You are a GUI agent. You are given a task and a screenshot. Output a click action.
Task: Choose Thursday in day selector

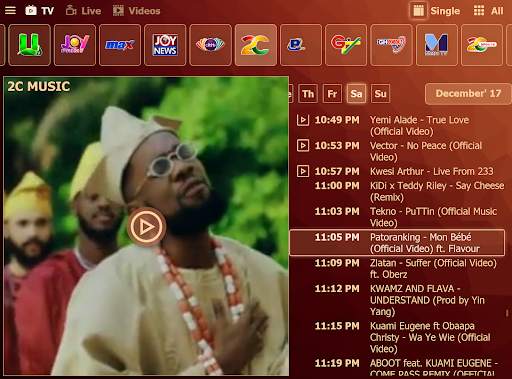pyautogui.click(x=308, y=94)
